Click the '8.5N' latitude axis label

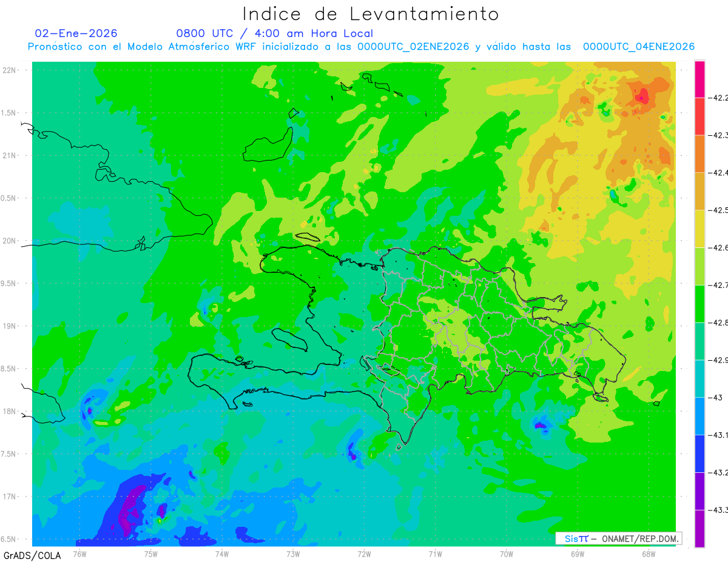pos(9,369)
